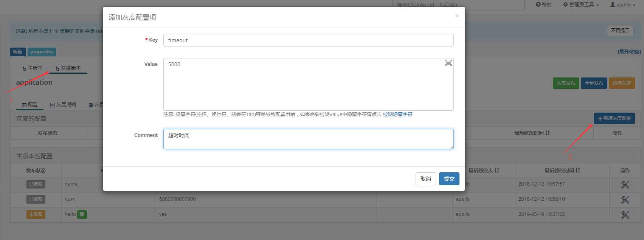Sort main config by 最后修改人

(x=484, y=170)
